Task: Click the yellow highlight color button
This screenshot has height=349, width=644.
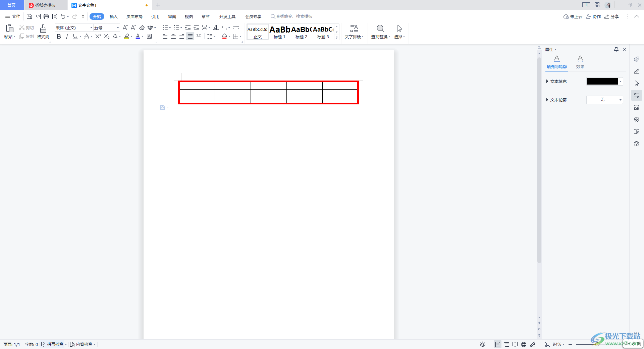Action: (126, 36)
